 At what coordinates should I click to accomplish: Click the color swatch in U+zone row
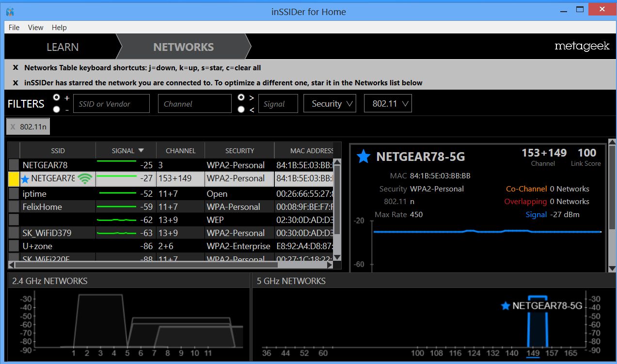[x=14, y=246]
